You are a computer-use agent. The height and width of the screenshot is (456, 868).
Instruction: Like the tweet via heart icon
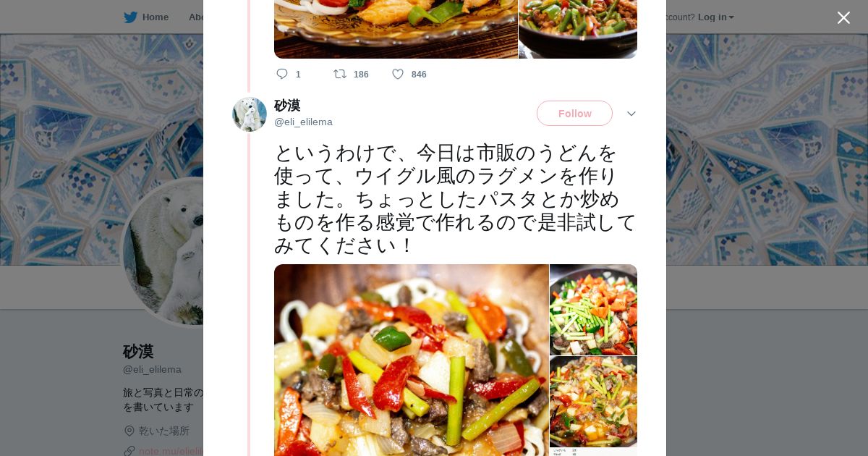point(398,74)
